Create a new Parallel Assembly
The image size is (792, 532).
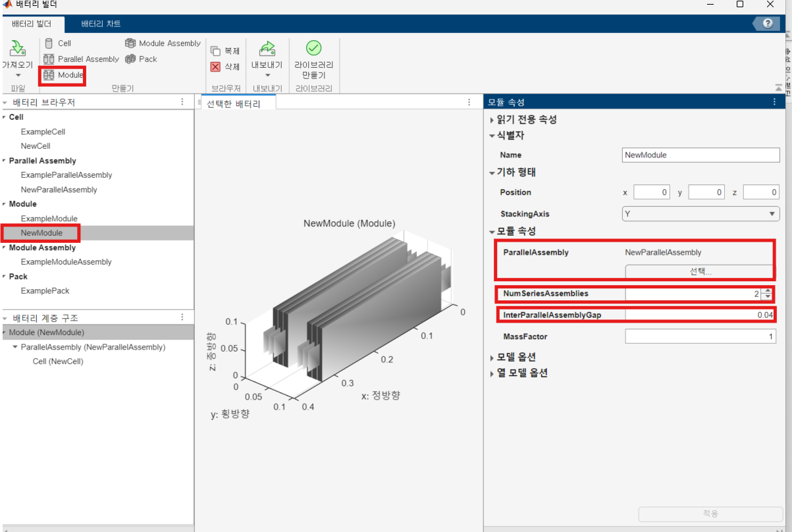82,59
